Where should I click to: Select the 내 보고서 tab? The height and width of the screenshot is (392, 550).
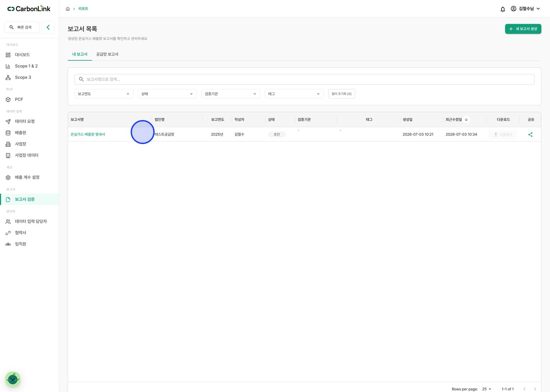80,54
